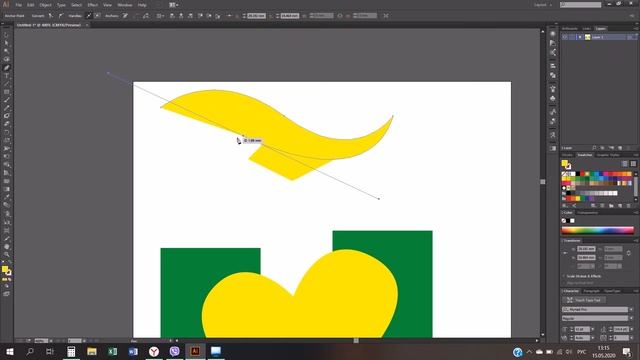Toggle hide handles for selected anchors

point(98,16)
